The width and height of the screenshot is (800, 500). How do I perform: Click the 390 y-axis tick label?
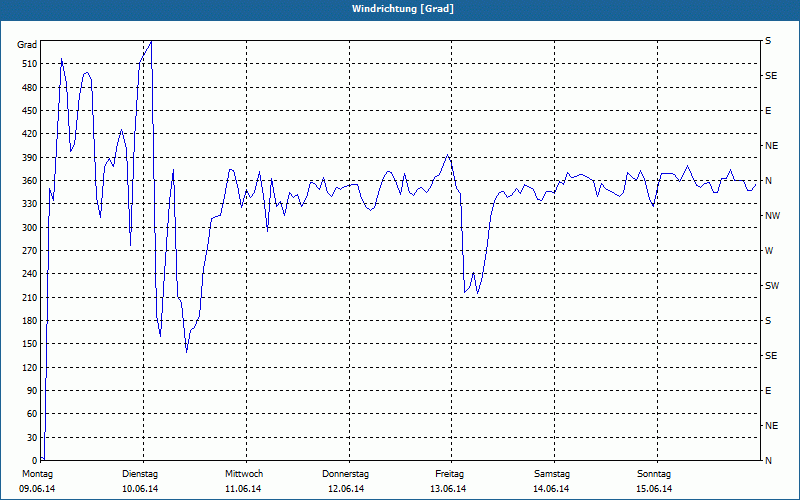tap(30, 157)
